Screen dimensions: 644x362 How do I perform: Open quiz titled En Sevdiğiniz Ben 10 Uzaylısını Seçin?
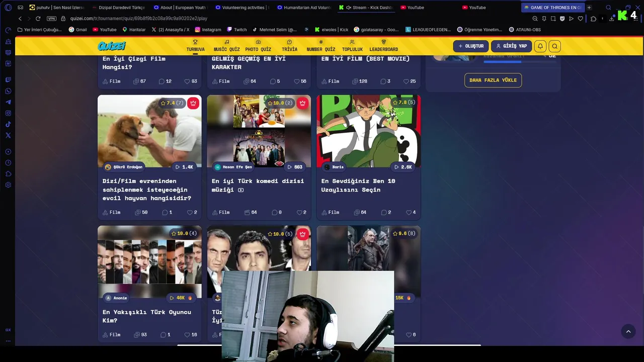click(x=358, y=185)
